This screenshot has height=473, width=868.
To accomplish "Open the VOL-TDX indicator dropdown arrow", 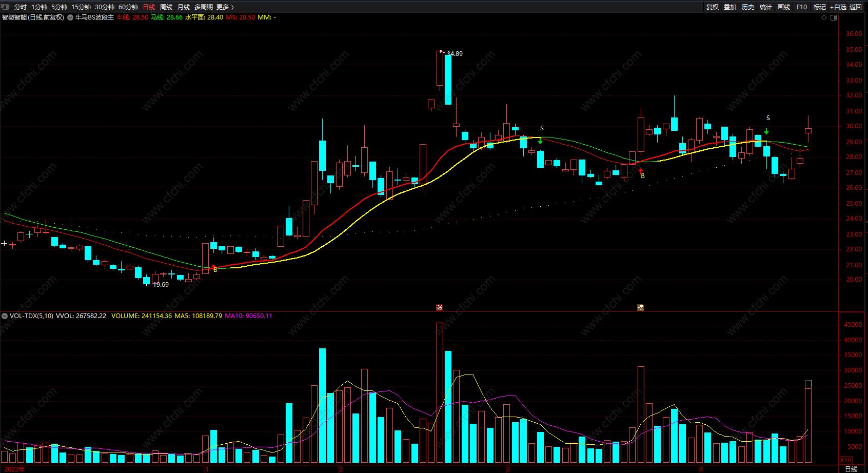I will (5, 316).
